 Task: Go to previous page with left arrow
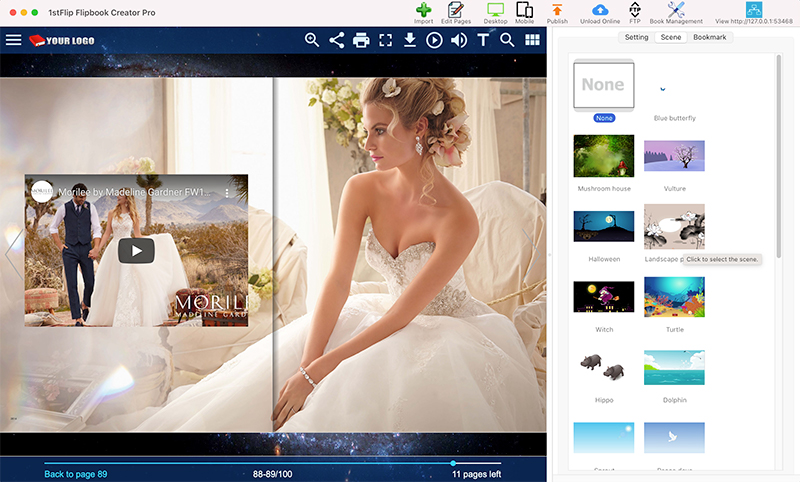coord(14,253)
